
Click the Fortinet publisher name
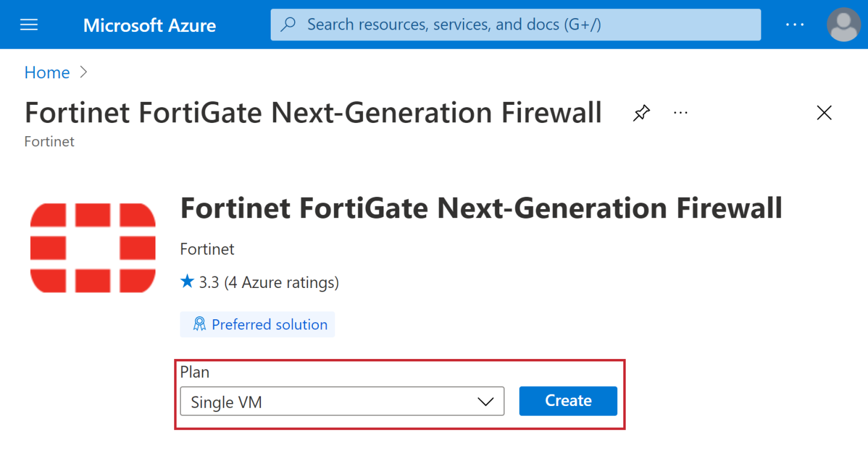pos(207,249)
